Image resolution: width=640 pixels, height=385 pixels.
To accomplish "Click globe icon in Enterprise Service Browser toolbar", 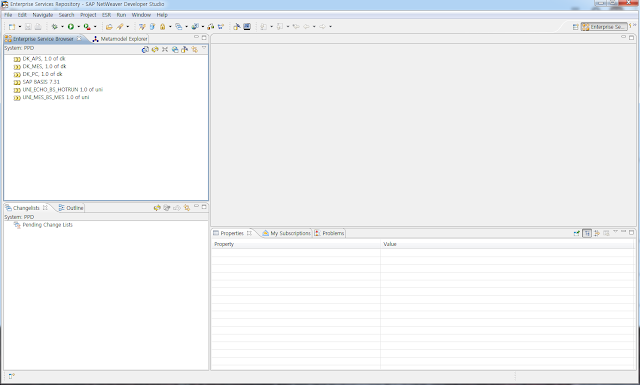I will [x=175, y=49].
